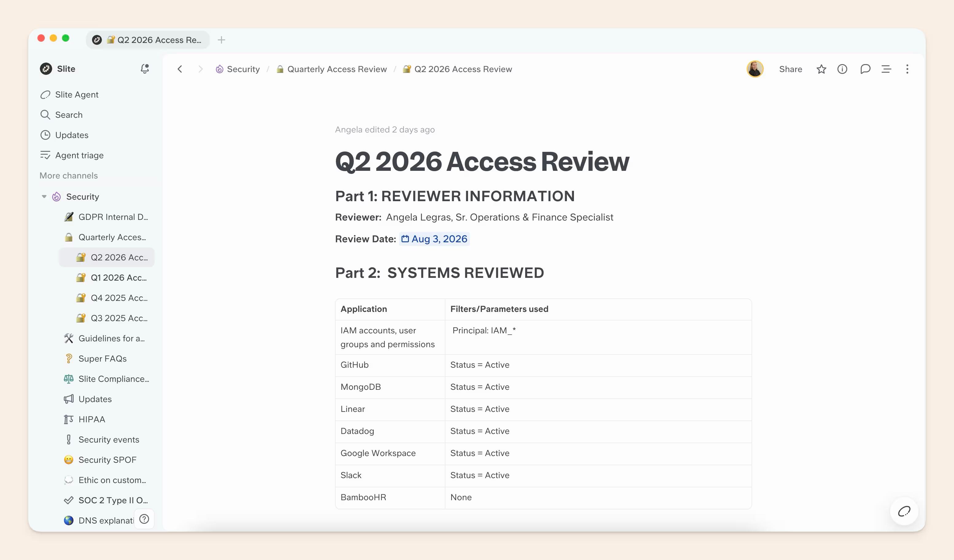The height and width of the screenshot is (560, 954).
Task: Go forward with the right arrow
Action: coord(201,69)
